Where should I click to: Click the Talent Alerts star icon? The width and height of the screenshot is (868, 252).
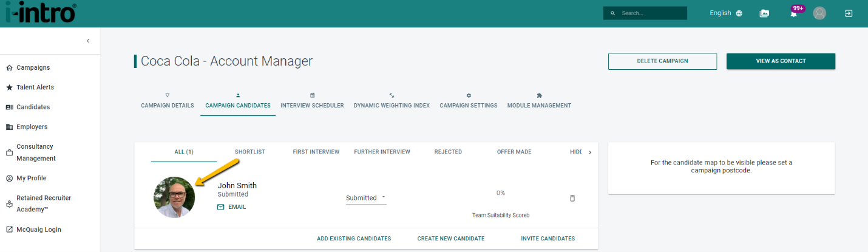[9, 87]
